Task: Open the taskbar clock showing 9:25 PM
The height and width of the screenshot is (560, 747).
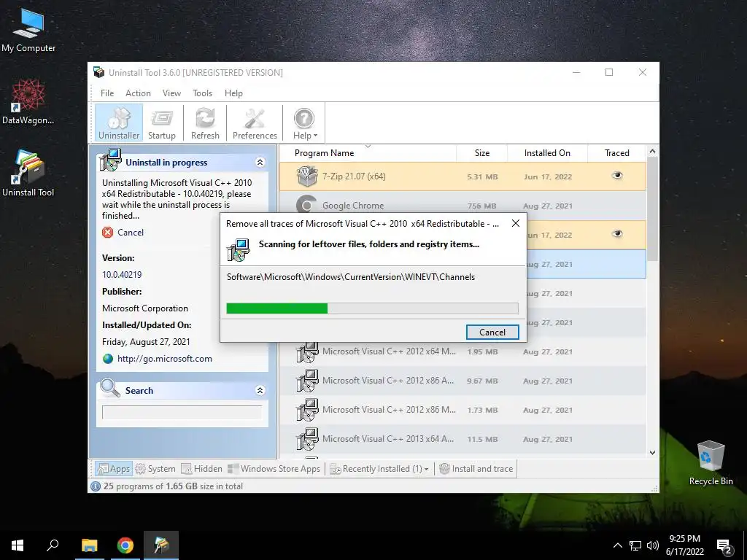Action: click(x=684, y=545)
